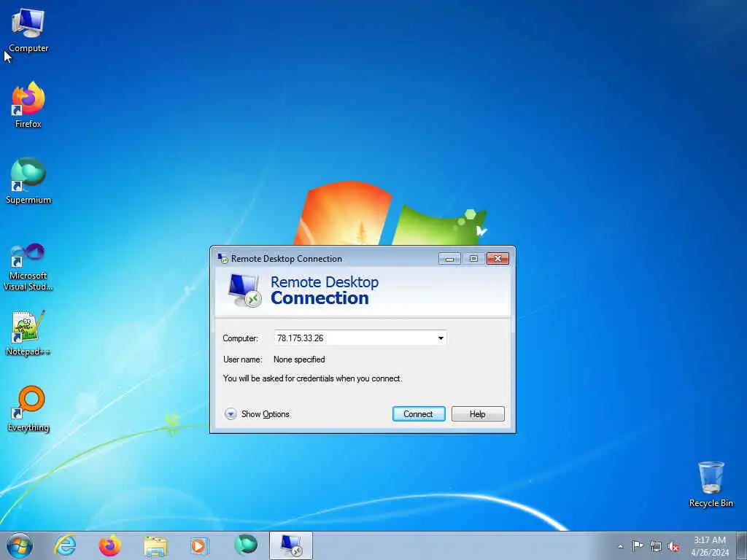Launch Internet Explorer from the taskbar

point(65,545)
